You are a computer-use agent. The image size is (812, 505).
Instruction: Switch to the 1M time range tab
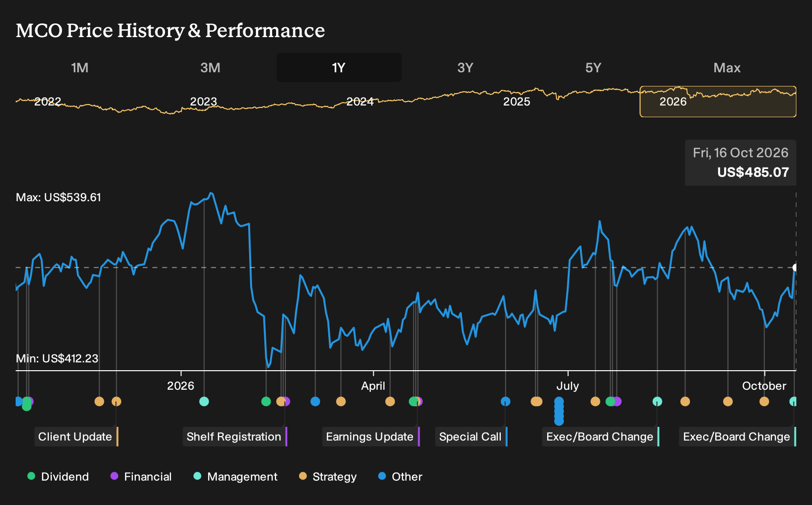click(80, 67)
